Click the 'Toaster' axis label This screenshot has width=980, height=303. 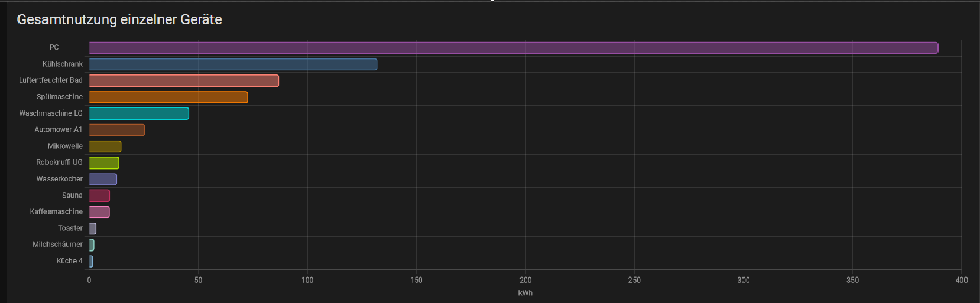70,228
